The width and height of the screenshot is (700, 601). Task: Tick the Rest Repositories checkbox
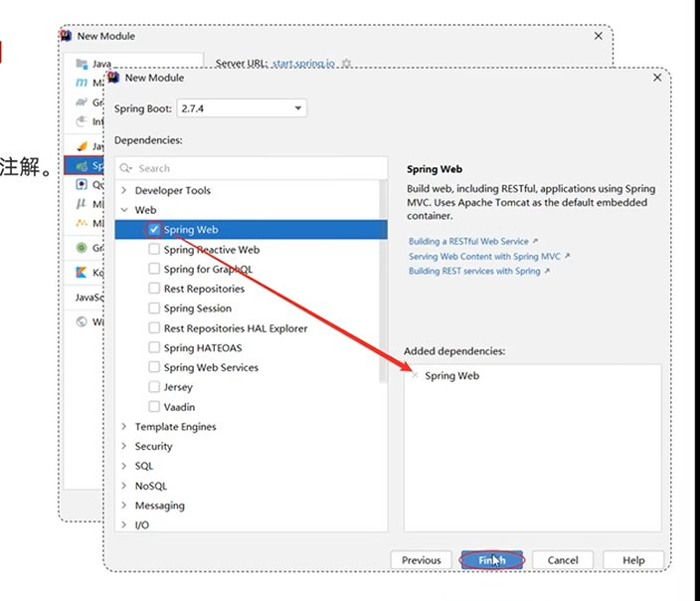click(154, 289)
